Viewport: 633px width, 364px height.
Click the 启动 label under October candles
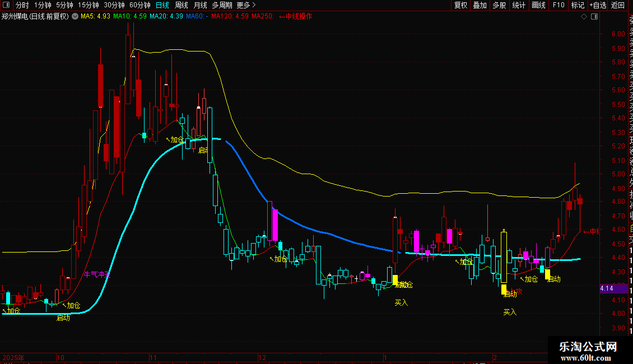pyautogui.click(x=63, y=318)
